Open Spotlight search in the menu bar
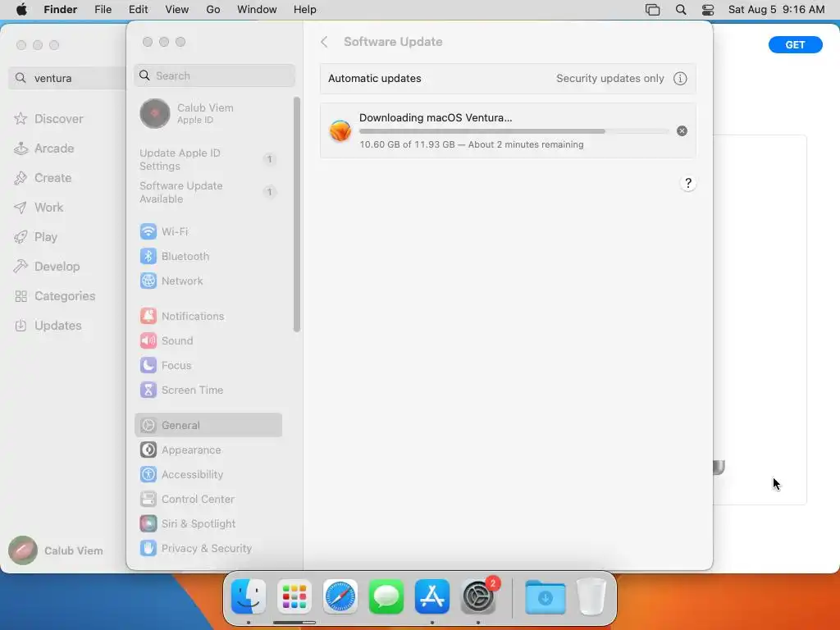Screen dimensions: 840x630 point(680,10)
